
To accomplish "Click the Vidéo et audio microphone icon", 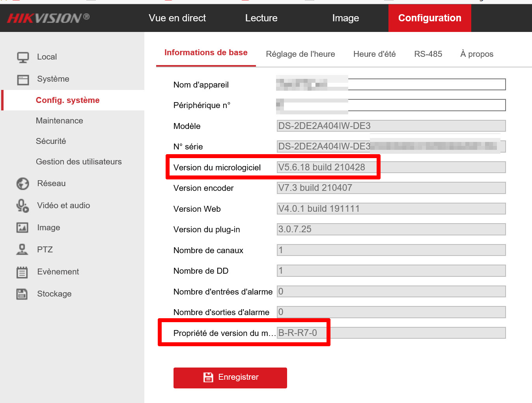I will pyautogui.click(x=22, y=206).
